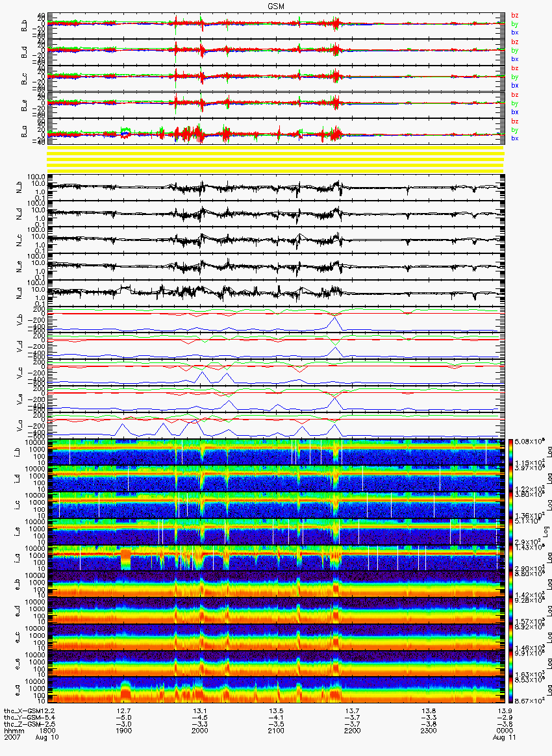Select the B_b panel axis label
Viewport: 552px width, 756px height.
[23, 25]
